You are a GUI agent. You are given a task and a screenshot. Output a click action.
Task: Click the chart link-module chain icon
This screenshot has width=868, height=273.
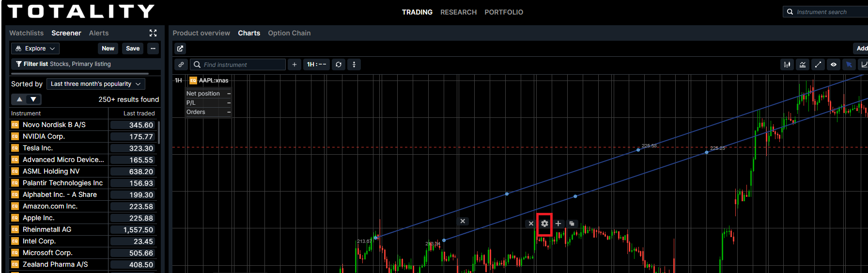pyautogui.click(x=181, y=64)
